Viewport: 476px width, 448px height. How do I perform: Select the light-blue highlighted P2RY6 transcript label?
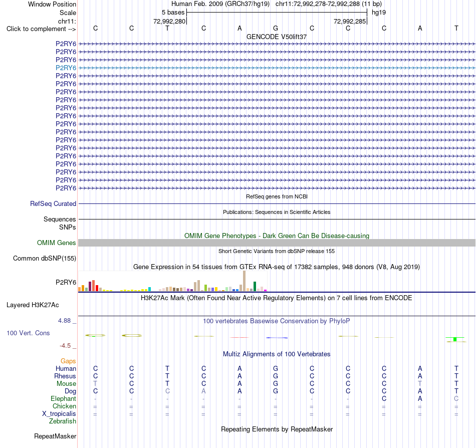66,68
